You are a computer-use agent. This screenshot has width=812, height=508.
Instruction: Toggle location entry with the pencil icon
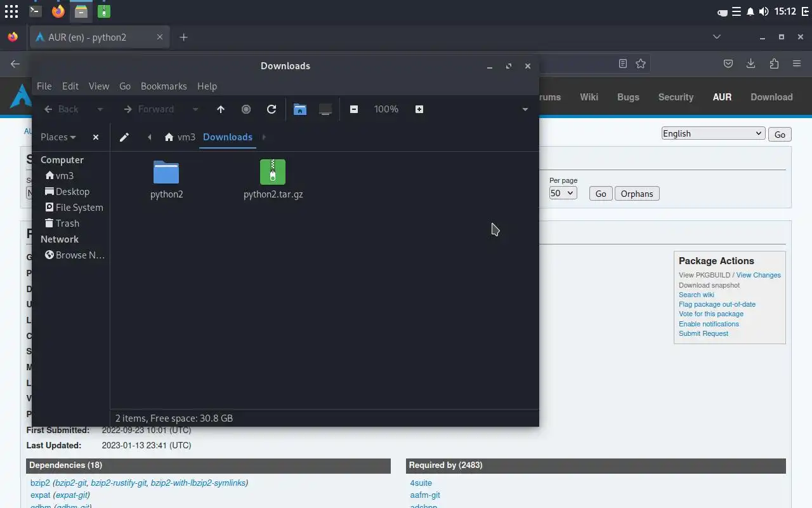(x=124, y=137)
